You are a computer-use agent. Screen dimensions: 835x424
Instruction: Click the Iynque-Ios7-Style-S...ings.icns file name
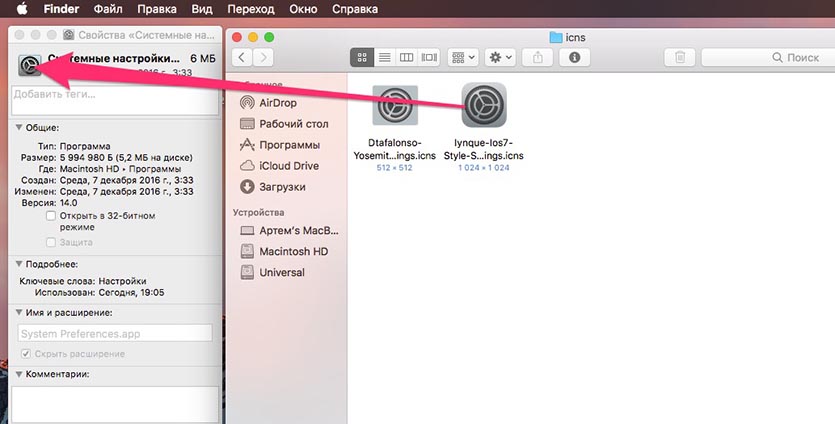(x=484, y=149)
